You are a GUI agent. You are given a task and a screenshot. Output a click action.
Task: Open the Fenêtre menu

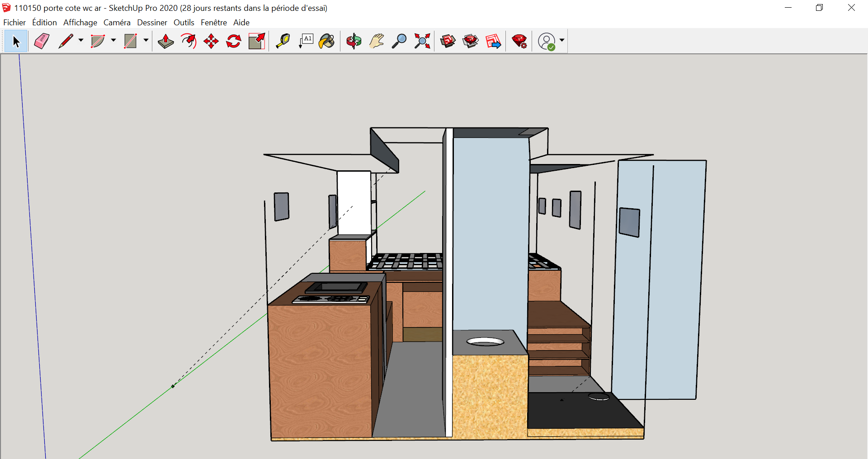(x=213, y=23)
